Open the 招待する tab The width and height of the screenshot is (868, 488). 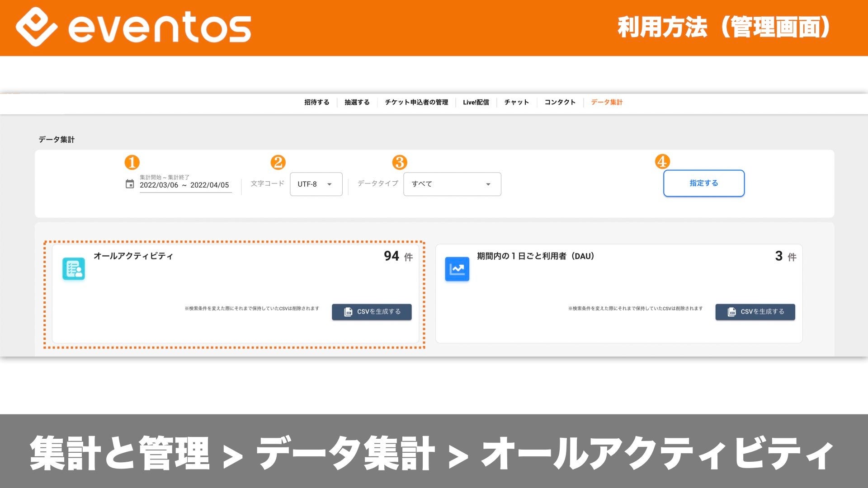click(x=316, y=102)
